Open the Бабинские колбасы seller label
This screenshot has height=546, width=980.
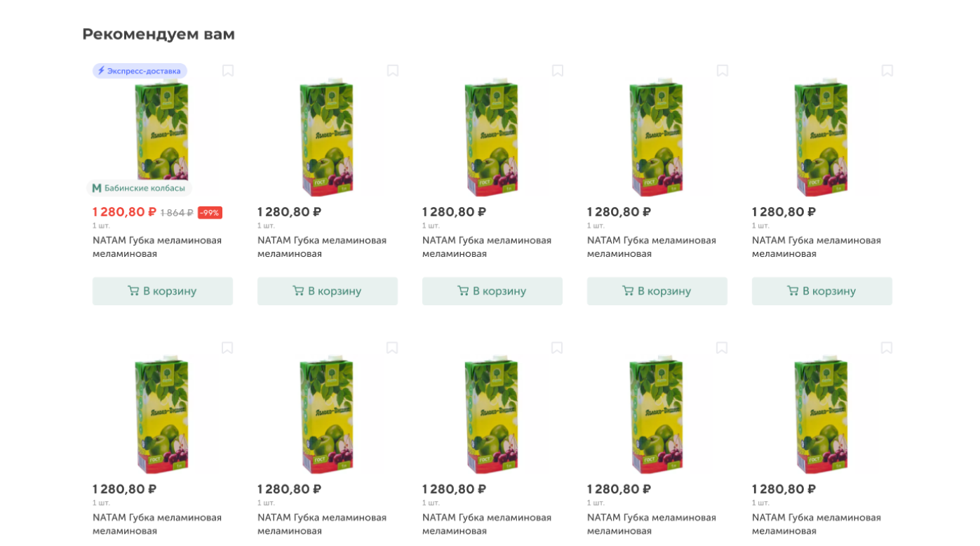(140, 188)
